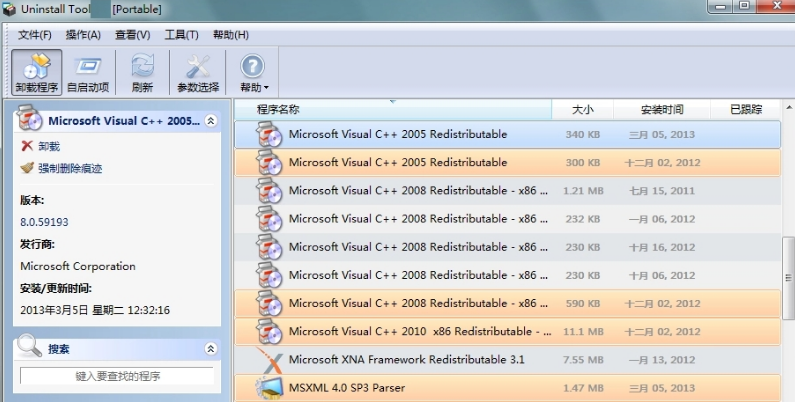Open the 卸载程序 uninstaller toolbar button
The height and width of the screenshot is (402, 795).
(37, 72)
